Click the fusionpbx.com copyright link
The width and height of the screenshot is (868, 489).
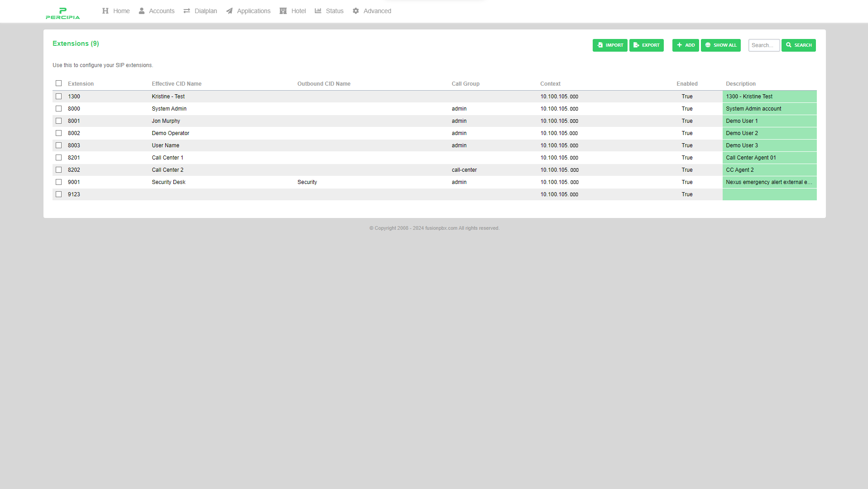[441, 228]
